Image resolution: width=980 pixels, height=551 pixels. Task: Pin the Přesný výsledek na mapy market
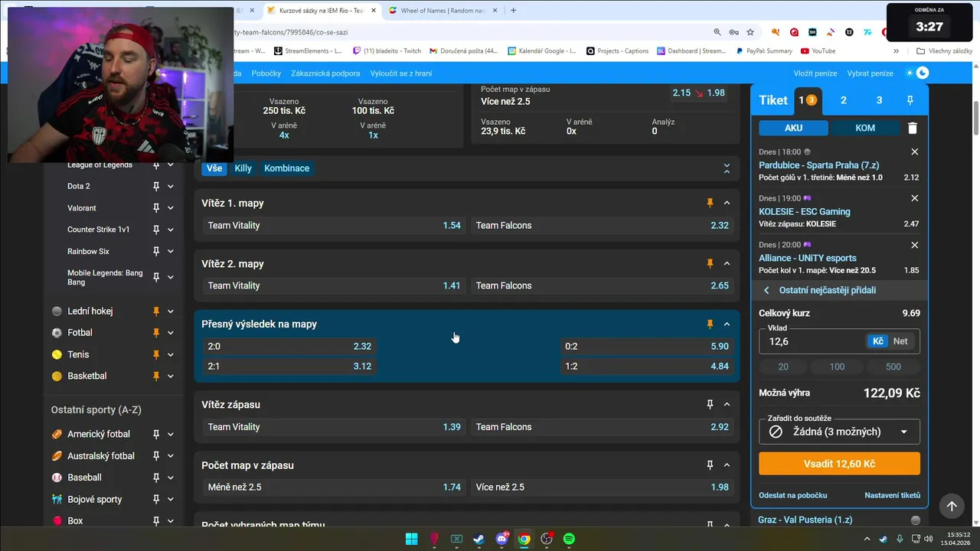(710, 324)
